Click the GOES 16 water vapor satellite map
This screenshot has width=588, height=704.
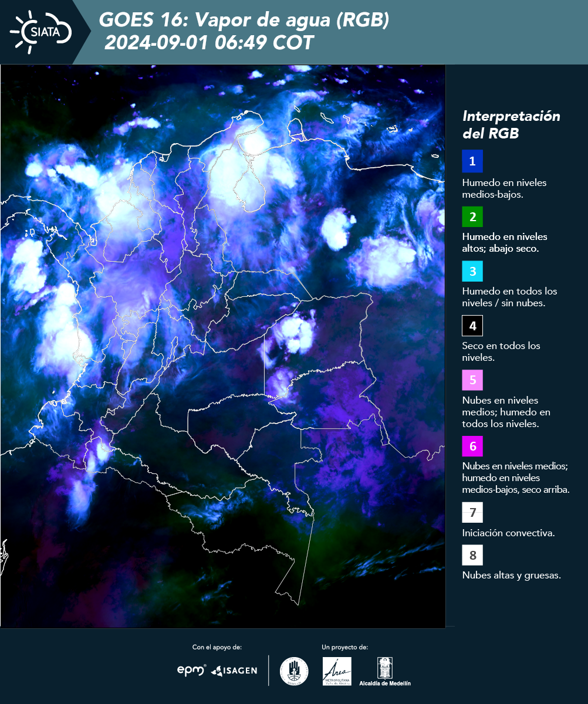(x=223, y=346)
